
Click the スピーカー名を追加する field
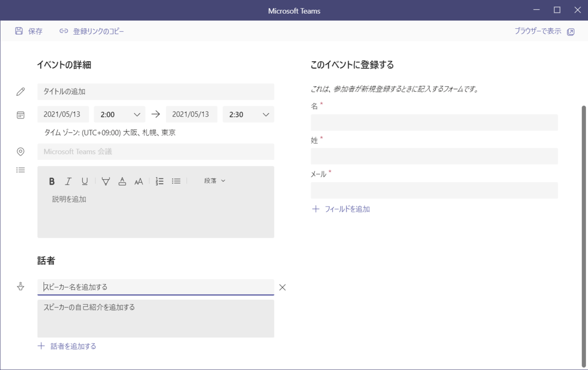(x=156, y=287)
